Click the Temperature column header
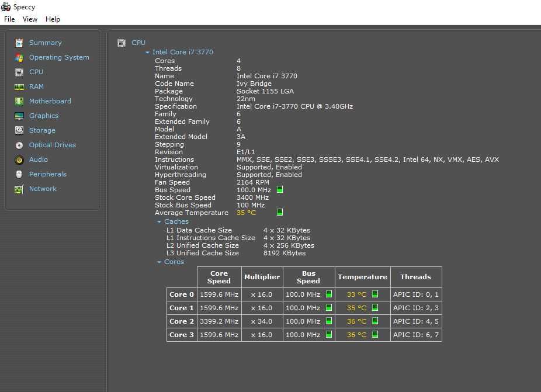 click(x=363, y=277)
